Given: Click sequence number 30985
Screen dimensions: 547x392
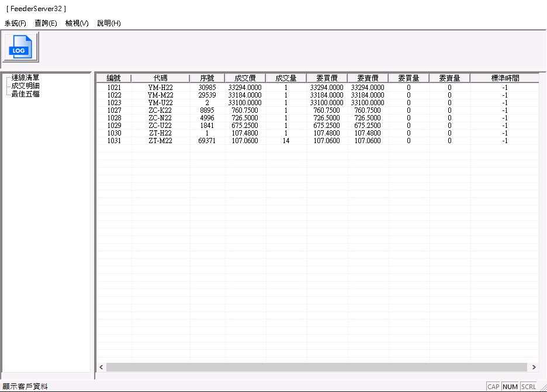Looking at the screenshot, I should tap(207, 88).
